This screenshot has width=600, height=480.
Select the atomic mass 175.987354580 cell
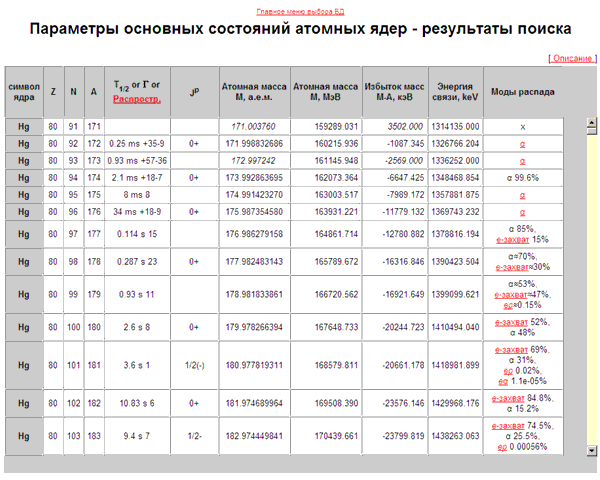[254, 212]
